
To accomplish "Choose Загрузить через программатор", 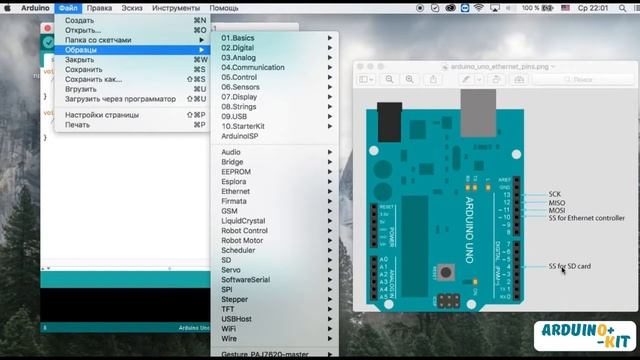I will (x=132, y=99).
